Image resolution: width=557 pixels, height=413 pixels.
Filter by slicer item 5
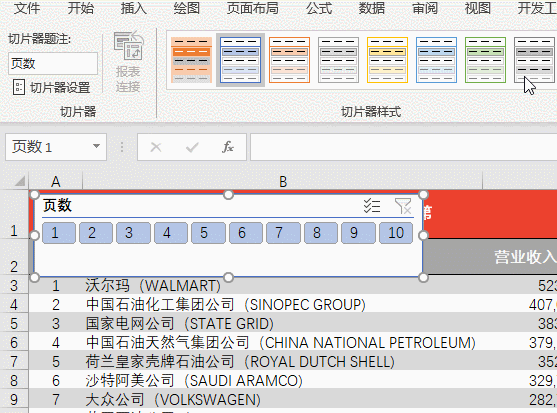208,233
